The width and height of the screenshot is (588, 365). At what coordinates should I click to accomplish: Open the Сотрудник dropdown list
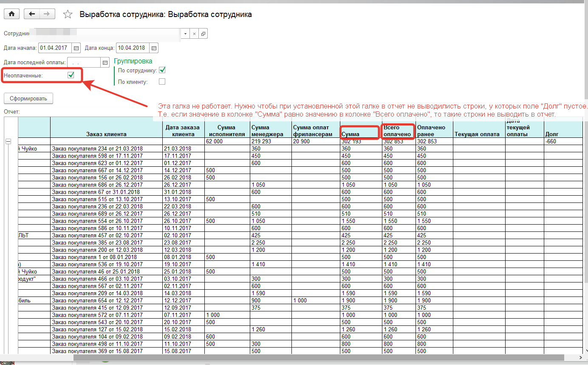(185, 34)
